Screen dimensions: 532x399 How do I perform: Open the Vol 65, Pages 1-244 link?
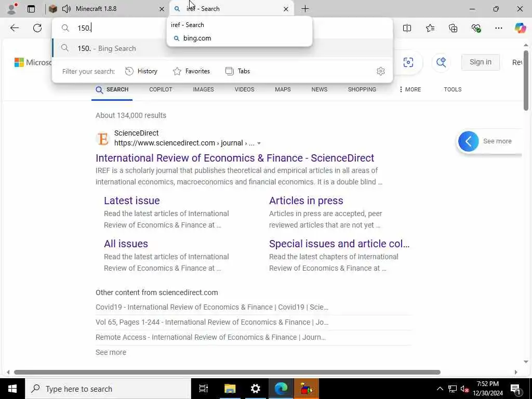click(212, 322)
